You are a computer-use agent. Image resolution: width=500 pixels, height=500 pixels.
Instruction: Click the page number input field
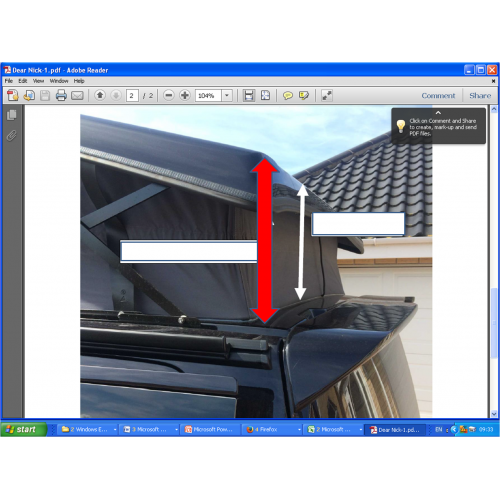pyautogui.click(x=132, y=96)
